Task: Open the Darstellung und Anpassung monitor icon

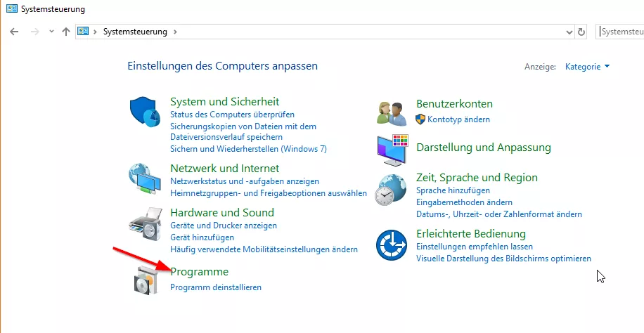Action: 392,150
